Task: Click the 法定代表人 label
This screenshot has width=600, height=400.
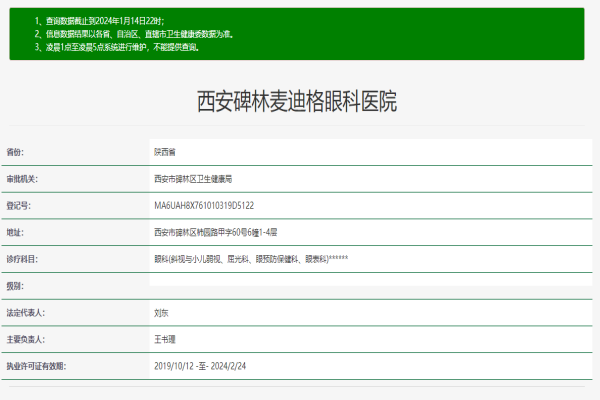Action: (25, 313)
